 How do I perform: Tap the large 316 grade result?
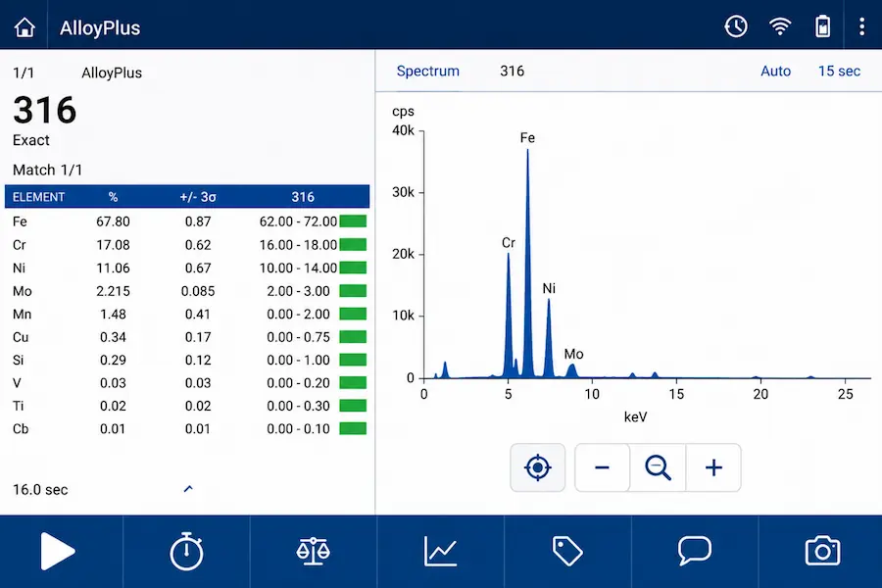click(x=44, y=110)
